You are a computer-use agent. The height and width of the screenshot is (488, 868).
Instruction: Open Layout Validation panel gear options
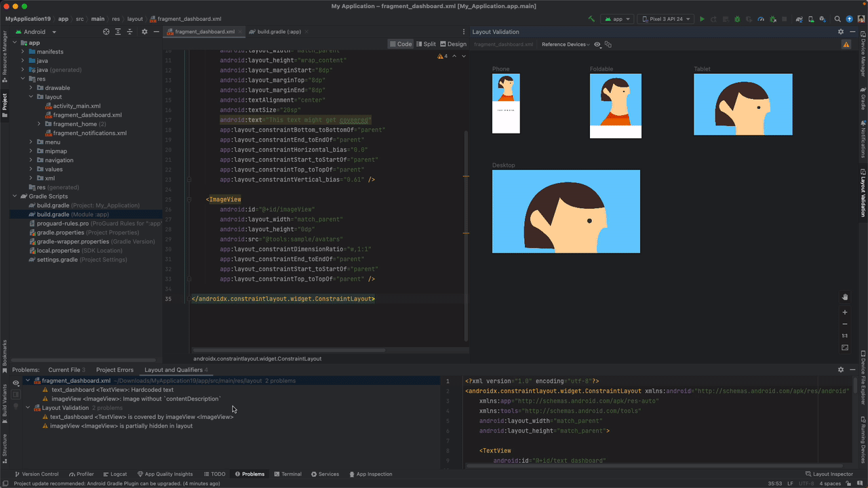[841, 32]
